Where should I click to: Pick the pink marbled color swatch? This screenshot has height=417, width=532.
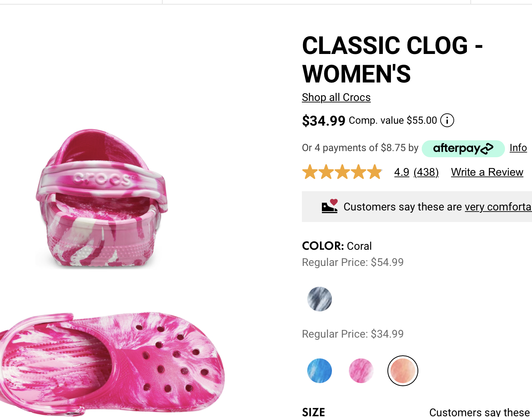(x=361, y=371)
